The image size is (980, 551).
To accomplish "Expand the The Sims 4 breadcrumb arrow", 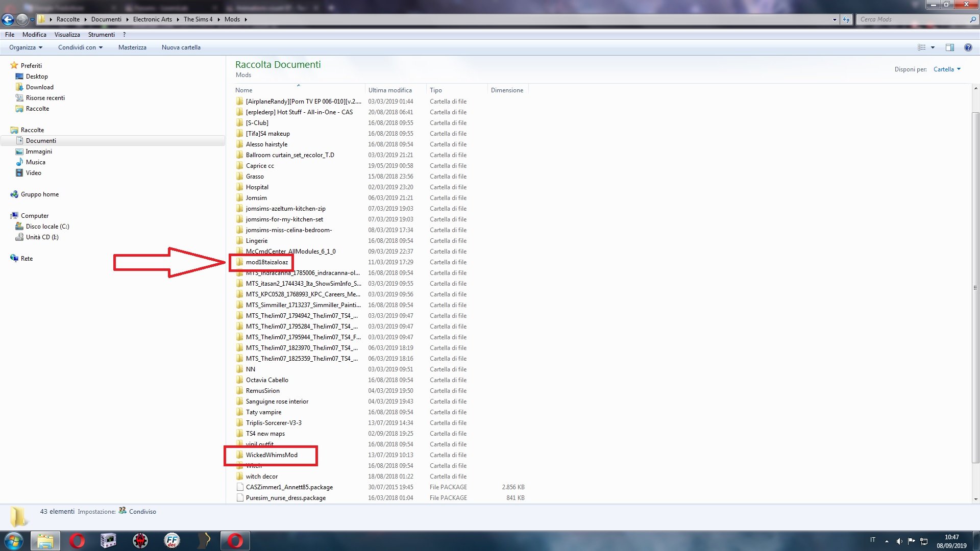I will 218,19.
